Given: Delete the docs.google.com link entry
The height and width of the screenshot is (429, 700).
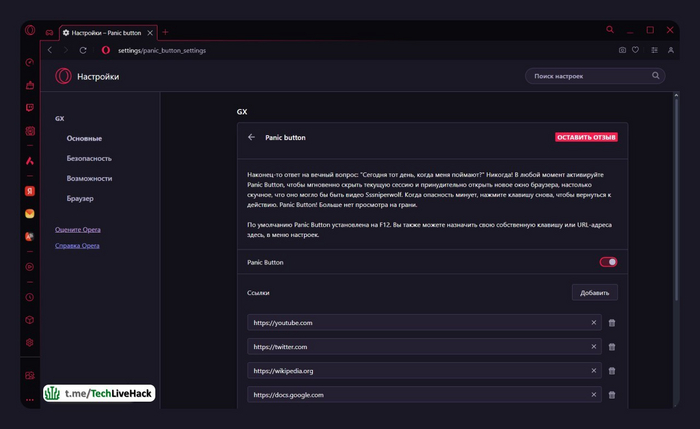Looking at the screenshot, I should (612, 395).
